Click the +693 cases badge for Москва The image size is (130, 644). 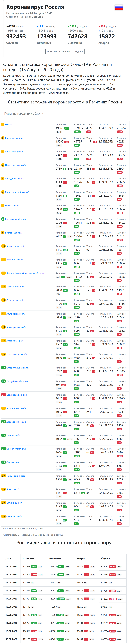tap(120, 132)
